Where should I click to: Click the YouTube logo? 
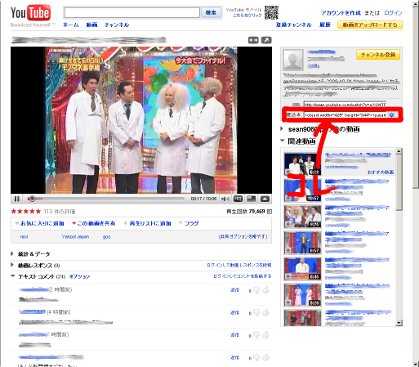click(30, 13)
